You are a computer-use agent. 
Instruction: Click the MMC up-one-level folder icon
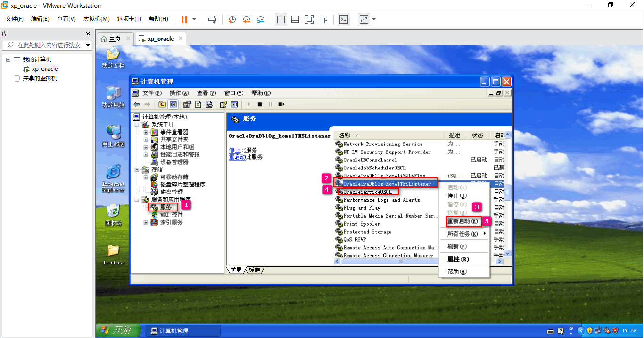click(162, 104)
